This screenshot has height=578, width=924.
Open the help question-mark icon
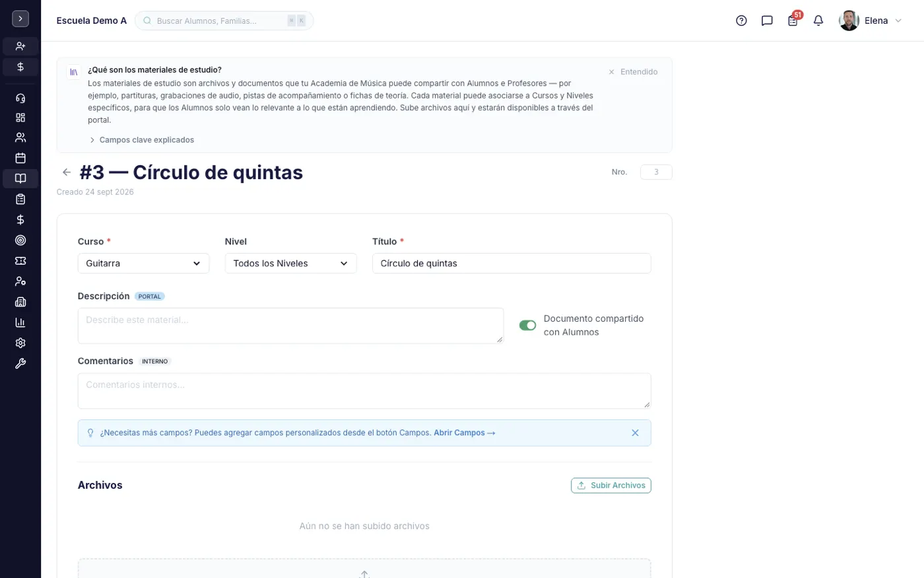(x=741, y=20)
